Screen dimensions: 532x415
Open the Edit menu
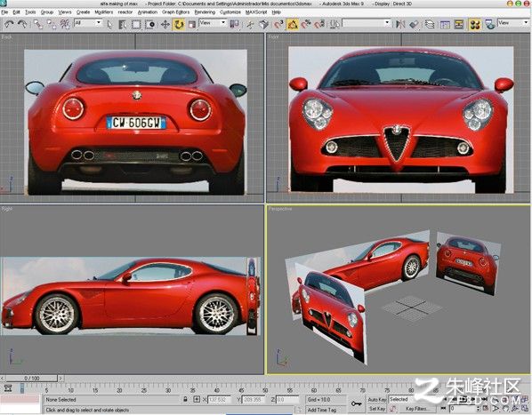(x=16, y=12)
